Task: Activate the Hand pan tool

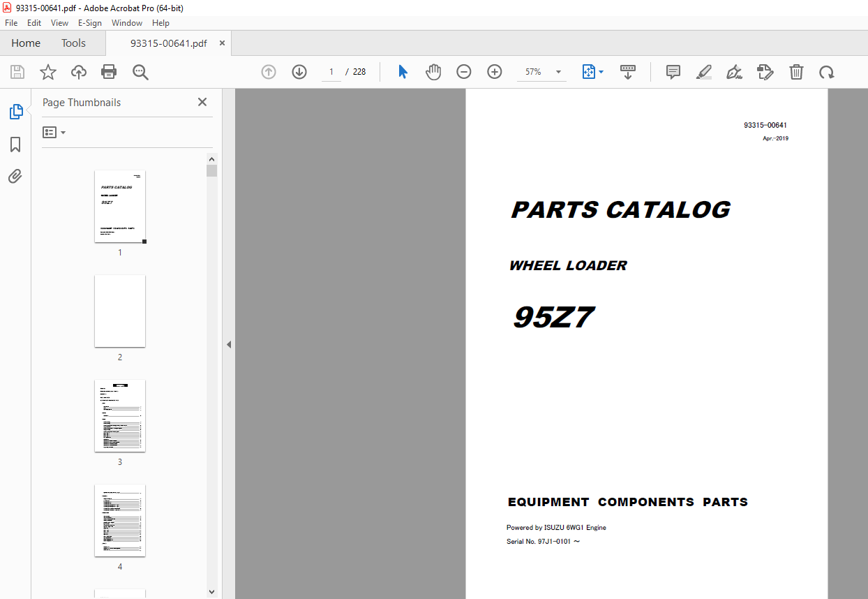Action: (x=433, y=72)
